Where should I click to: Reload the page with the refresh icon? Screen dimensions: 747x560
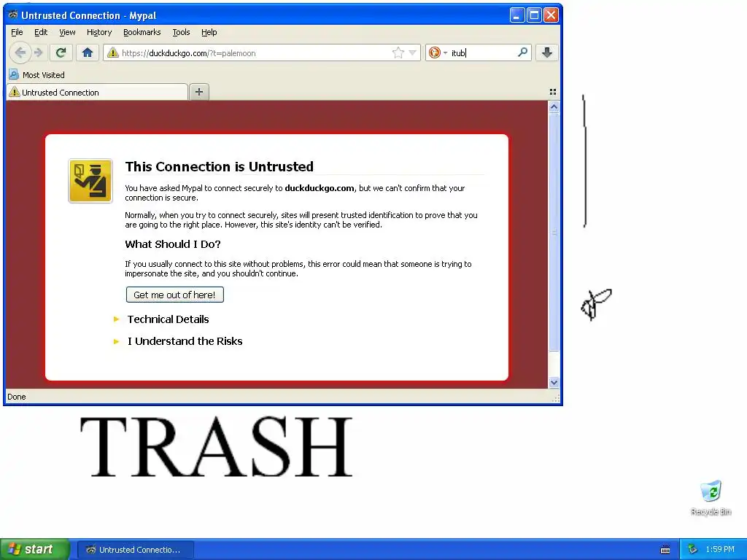(x=61, y=52)
